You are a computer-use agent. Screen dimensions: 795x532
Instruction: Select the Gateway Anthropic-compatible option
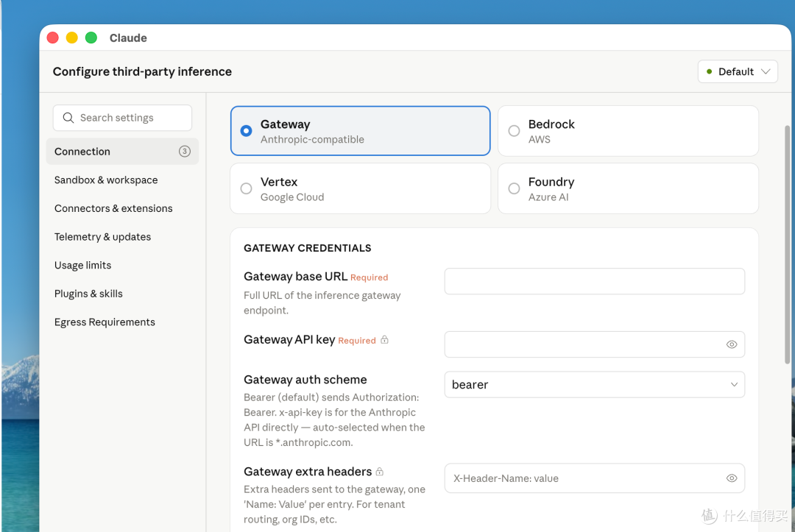[360, 131]
